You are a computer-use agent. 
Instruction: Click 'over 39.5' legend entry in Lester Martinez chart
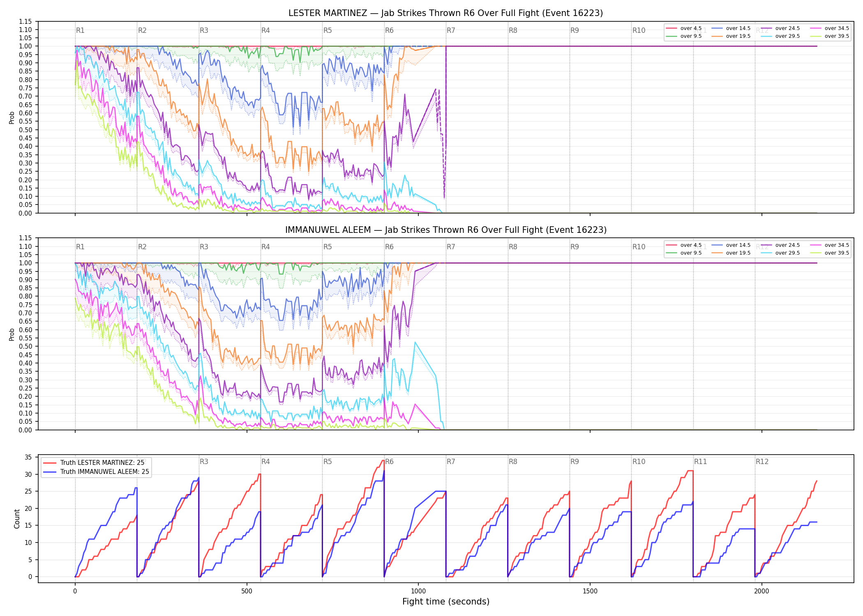tap(829, 36)
